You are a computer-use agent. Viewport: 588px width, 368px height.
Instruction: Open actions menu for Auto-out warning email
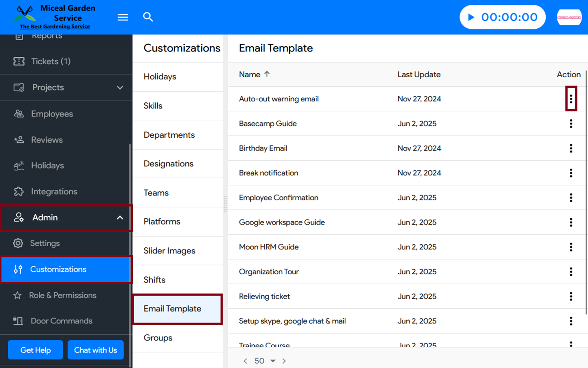click(571, 99)
